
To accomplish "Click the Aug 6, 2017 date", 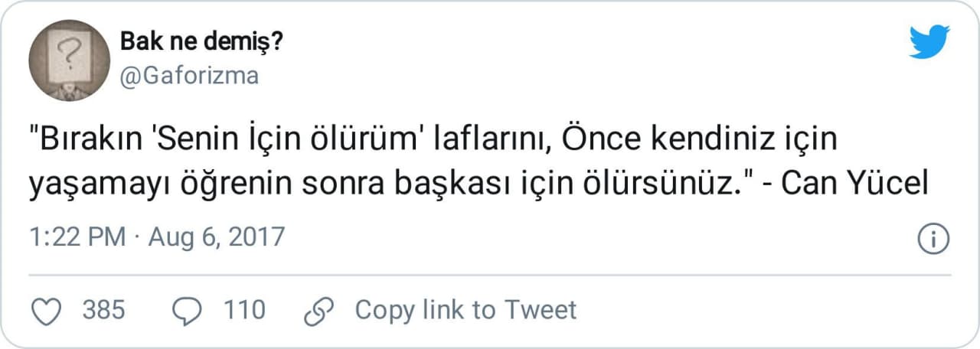I will pos(216,236).
